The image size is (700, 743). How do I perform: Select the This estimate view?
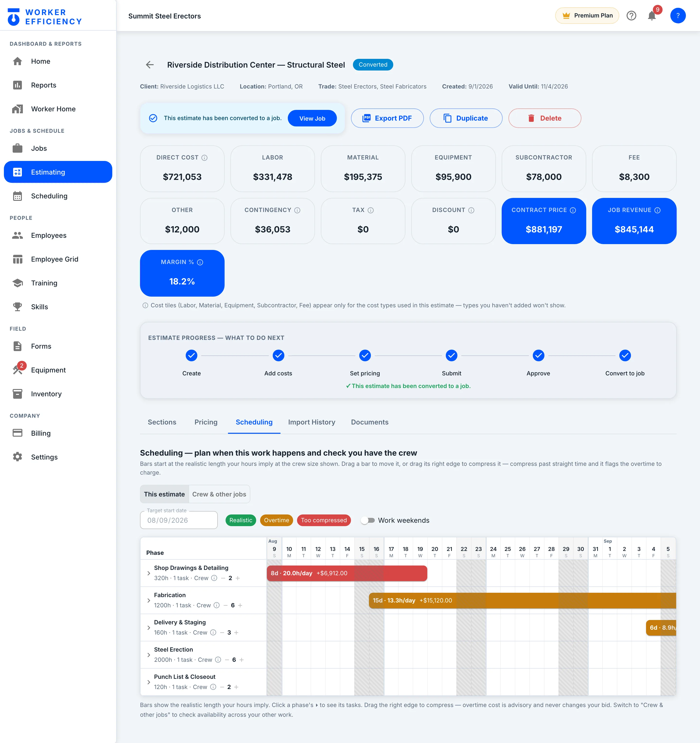pos(164,494)
